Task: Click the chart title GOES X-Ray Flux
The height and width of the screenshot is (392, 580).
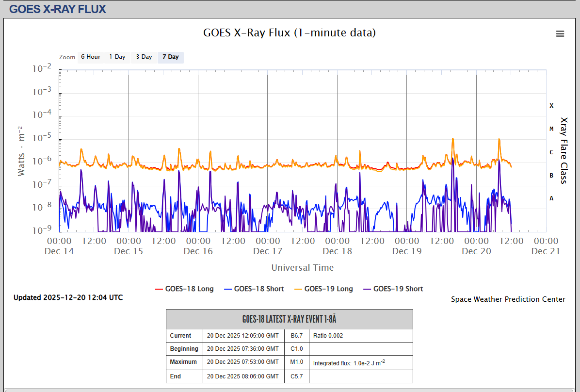Action: [x=289, y=33]
